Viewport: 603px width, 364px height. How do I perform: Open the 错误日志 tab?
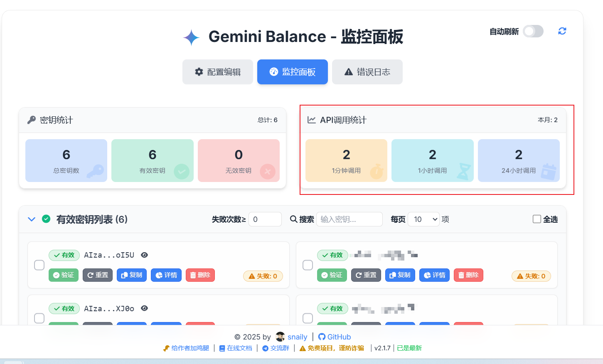[x=367, y=72]
